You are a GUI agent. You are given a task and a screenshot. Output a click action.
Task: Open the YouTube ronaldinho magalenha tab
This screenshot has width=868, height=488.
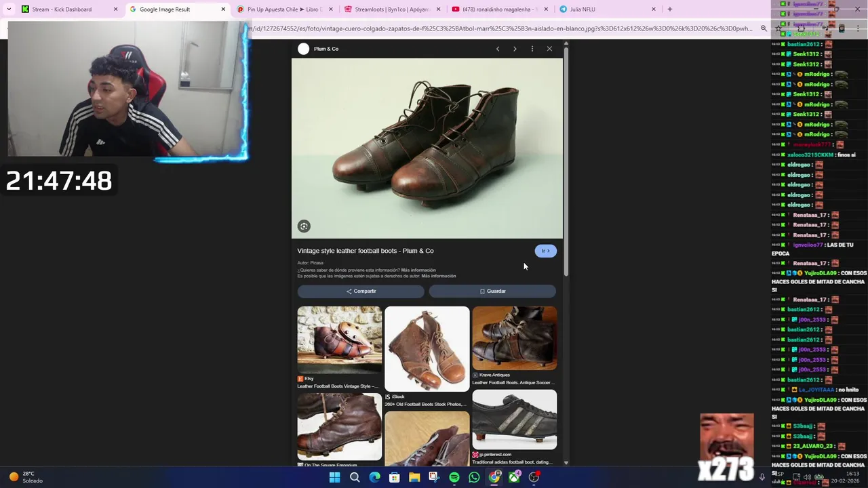(x=499, y=9)
